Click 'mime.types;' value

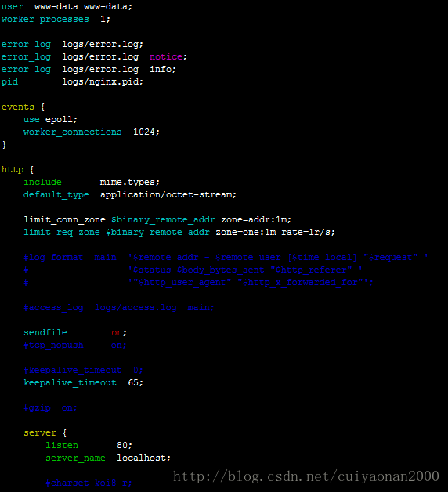[130, 183]
